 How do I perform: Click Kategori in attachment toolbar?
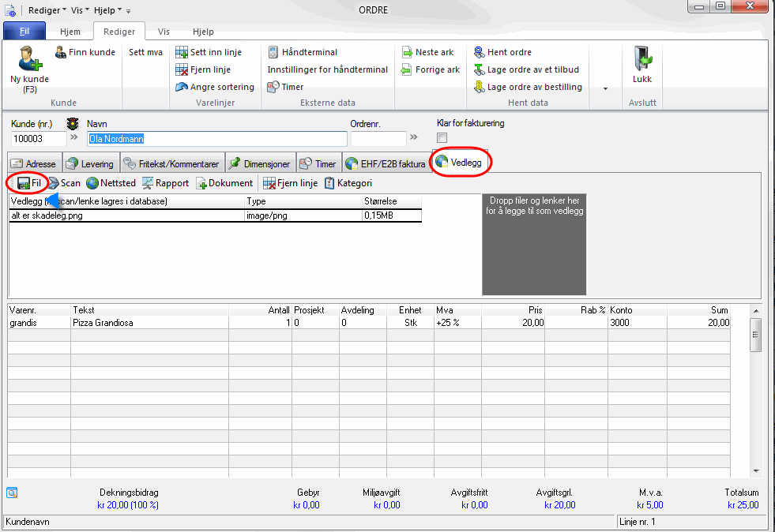click(348, 183)
